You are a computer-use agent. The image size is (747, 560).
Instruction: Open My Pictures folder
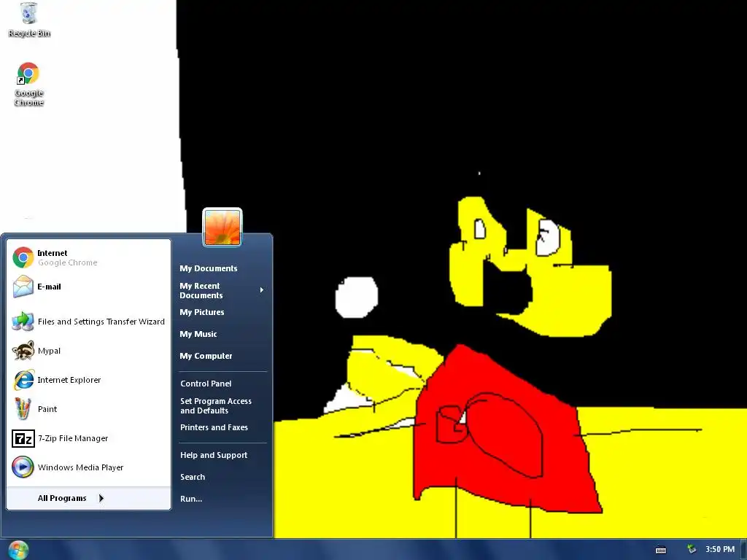tap(201, 312)
